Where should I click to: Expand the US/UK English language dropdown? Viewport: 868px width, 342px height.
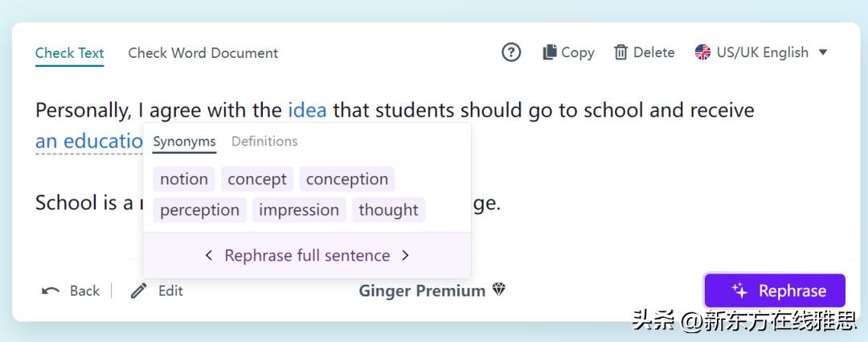(x=822, y=52)
